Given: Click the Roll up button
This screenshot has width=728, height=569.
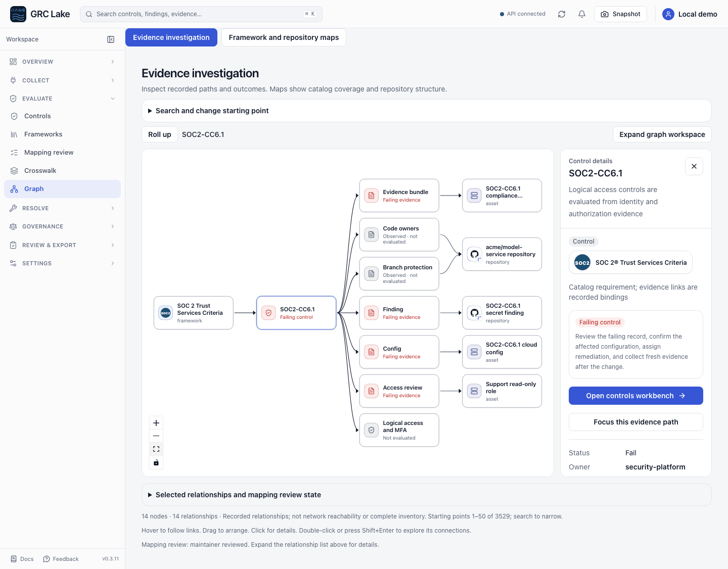Looking at the screenshot, I should [x=160, y=134].
